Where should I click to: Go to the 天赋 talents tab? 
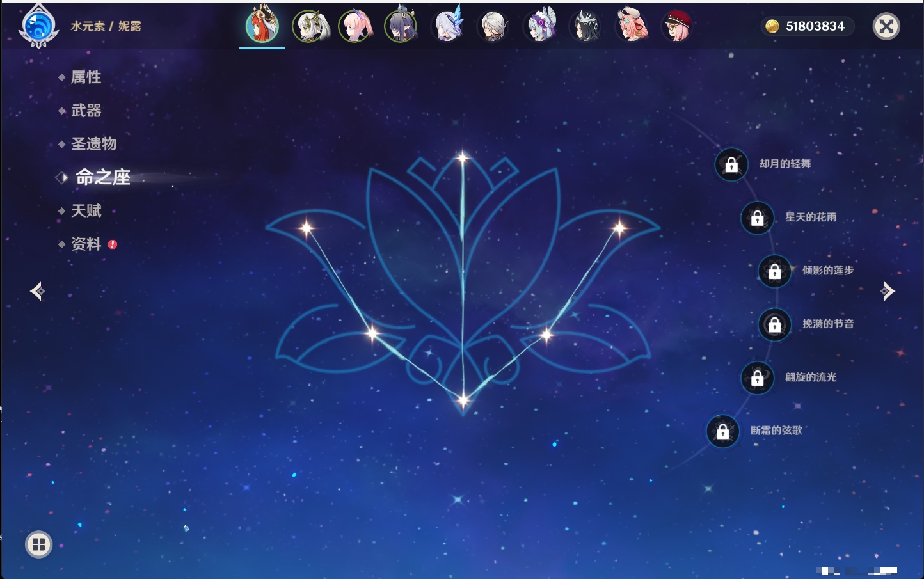[86, 210]
